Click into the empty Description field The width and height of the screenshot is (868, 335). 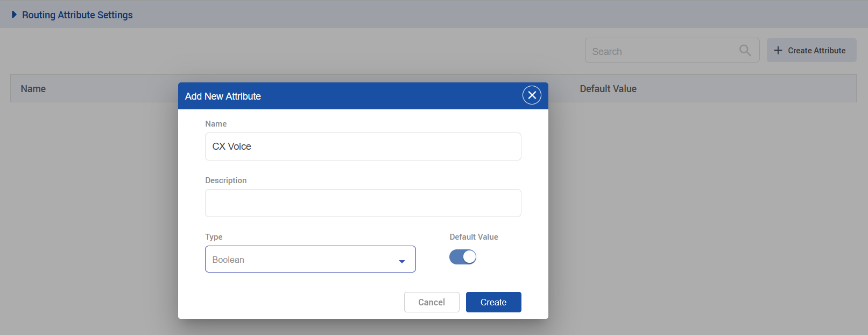363,203
